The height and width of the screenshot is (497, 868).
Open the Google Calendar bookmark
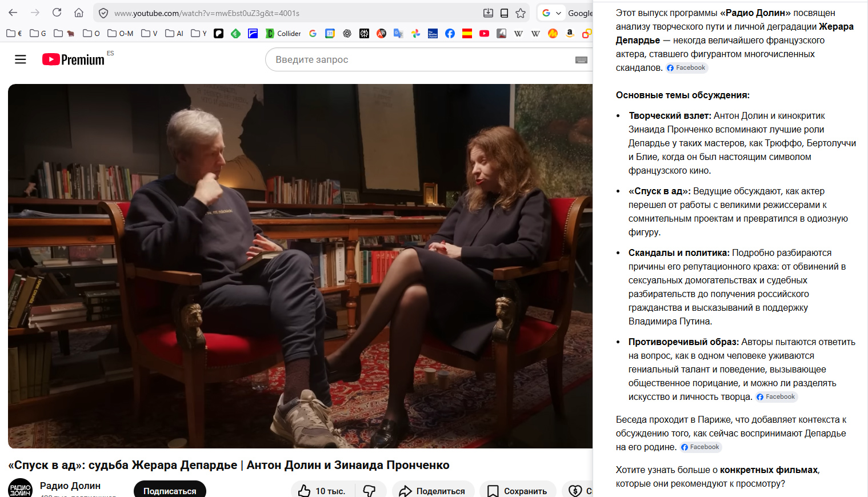pyautogui.click(x=330, y=33)
